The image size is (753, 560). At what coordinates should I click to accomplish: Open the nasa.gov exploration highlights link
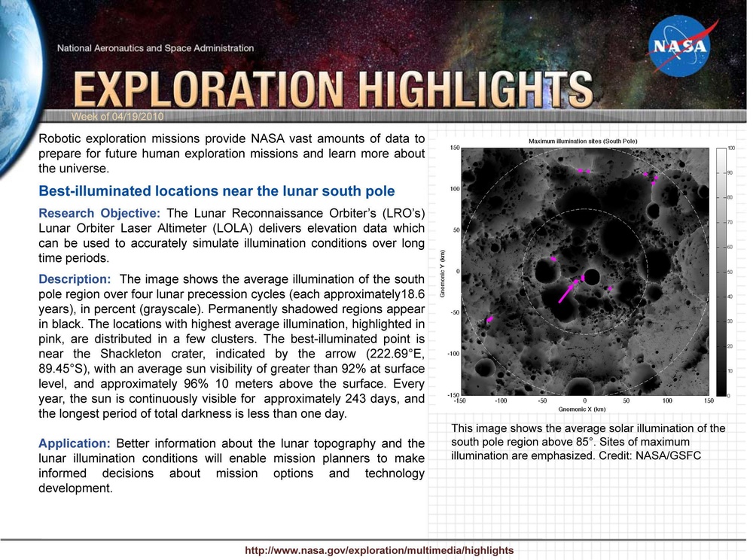tap(379, 550)
